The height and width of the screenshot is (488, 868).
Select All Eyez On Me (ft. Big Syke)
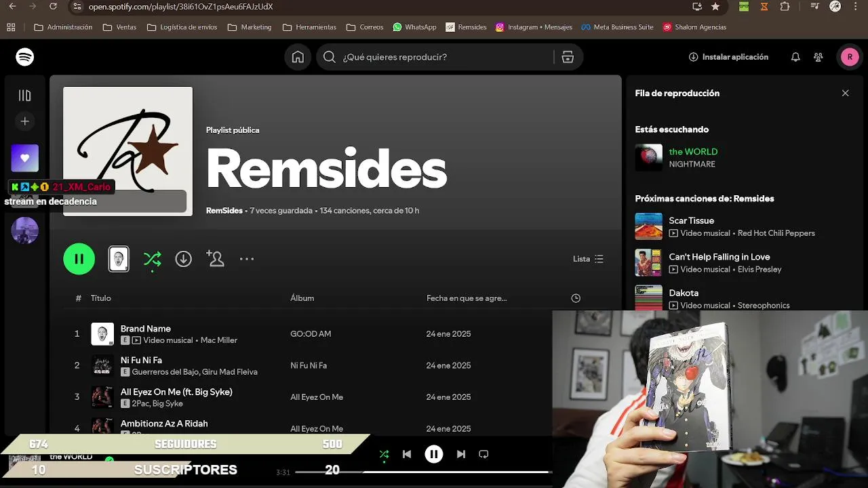coord(176,392)
